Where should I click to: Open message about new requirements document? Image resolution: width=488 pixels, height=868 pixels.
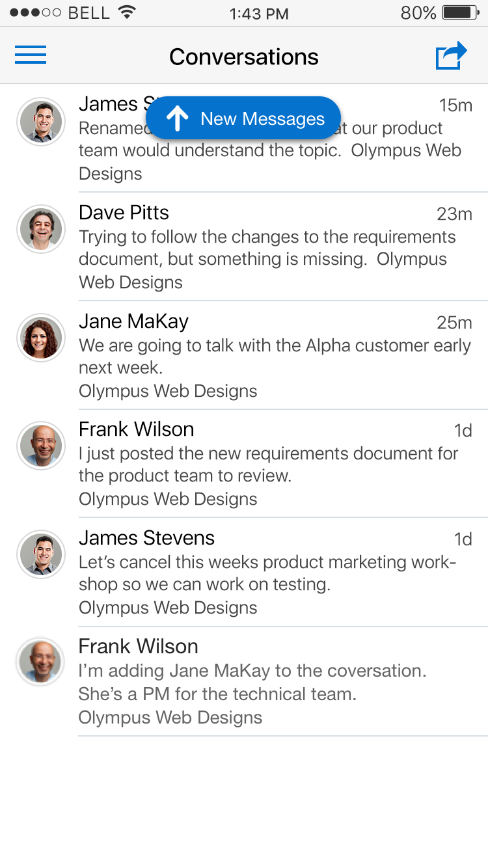[268, 465]
